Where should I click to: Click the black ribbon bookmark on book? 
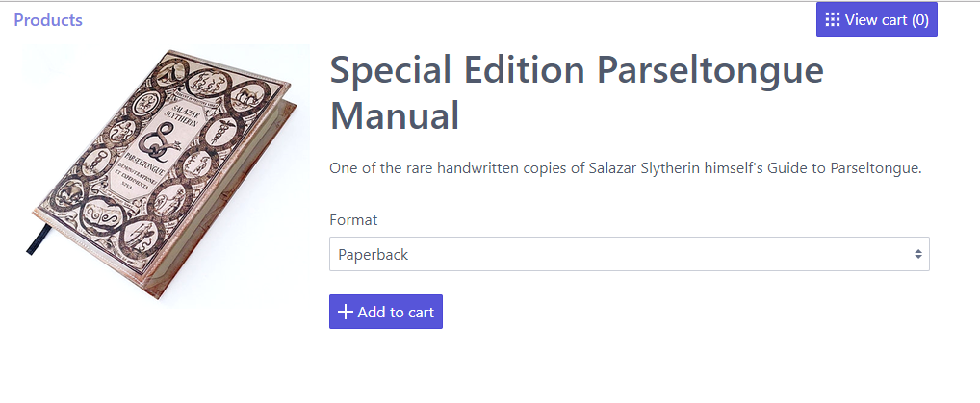[39, 239]
